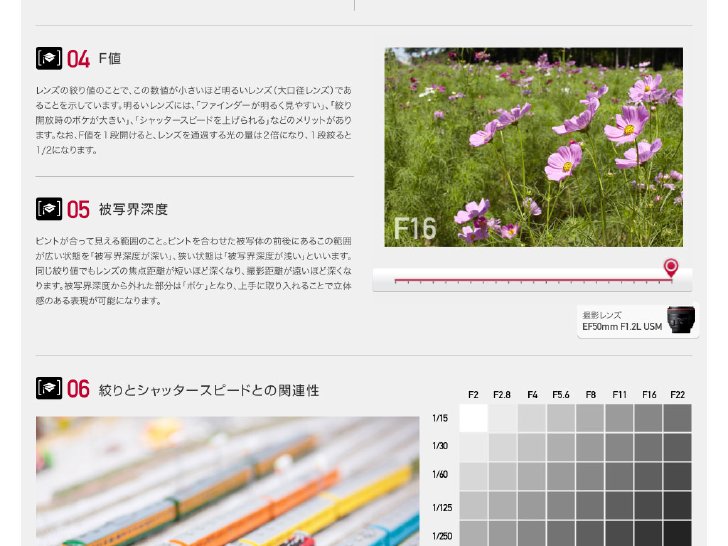The width and height of the screenshot is (728, 546).
Task: Click the 被写界深度 section heading
Action: pyautogui.click(x=133, y=209)
